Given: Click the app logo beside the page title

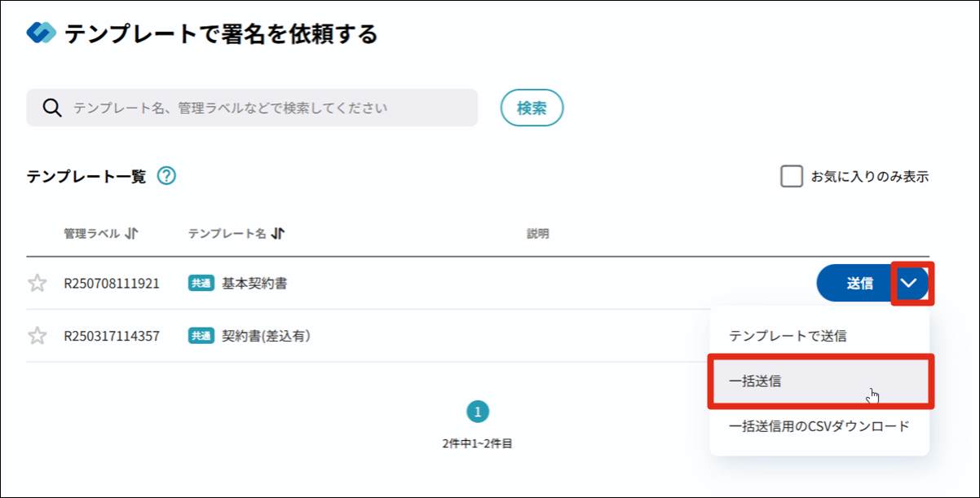Looking at the screenshot, I should point(41,33).
